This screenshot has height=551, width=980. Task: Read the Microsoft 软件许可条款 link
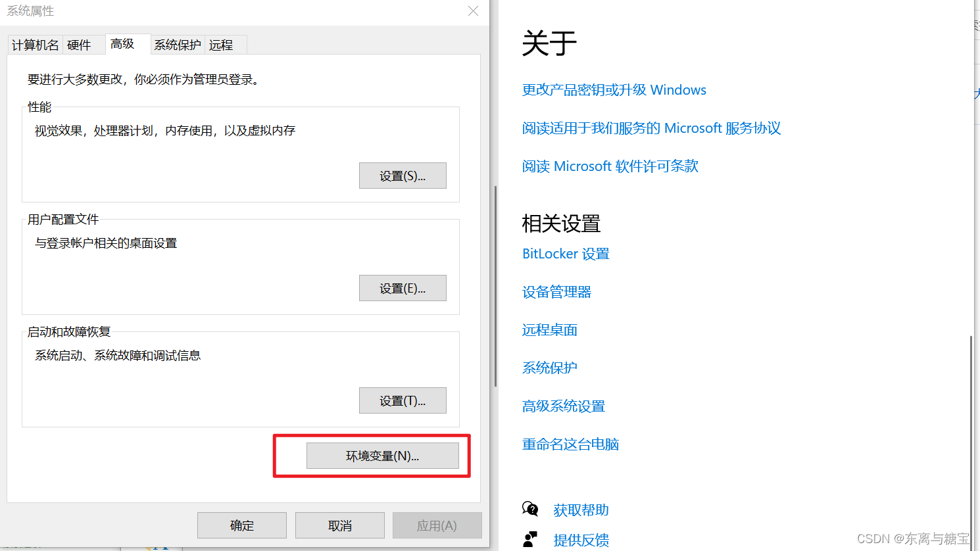click(x=610, y=166)
